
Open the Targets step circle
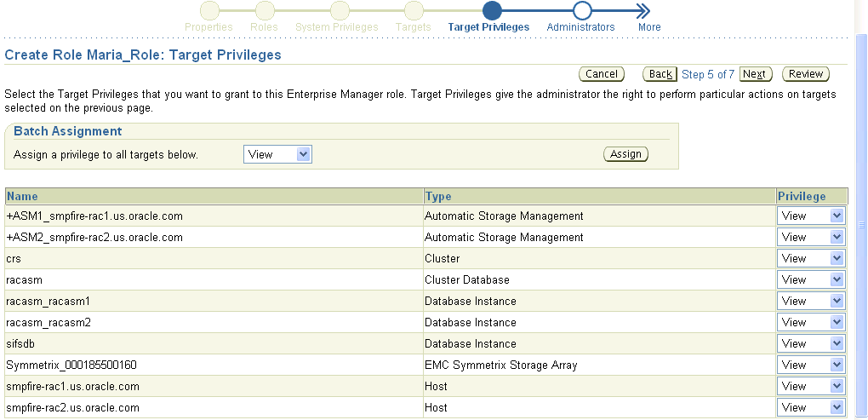(x=414, y=11)
